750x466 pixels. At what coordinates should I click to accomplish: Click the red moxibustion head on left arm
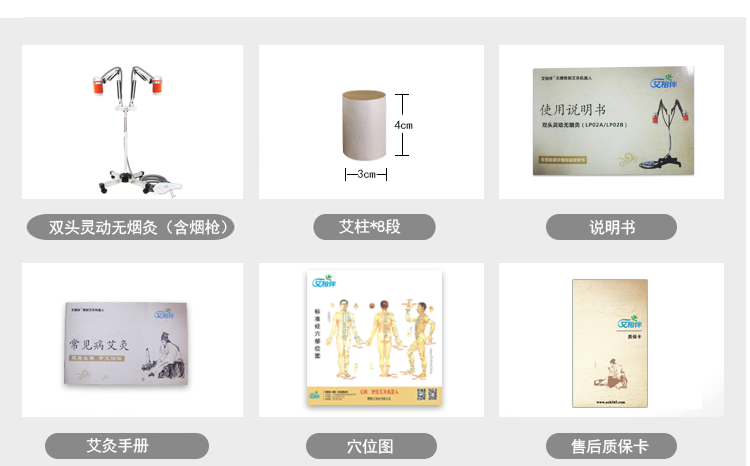[98, 86]
